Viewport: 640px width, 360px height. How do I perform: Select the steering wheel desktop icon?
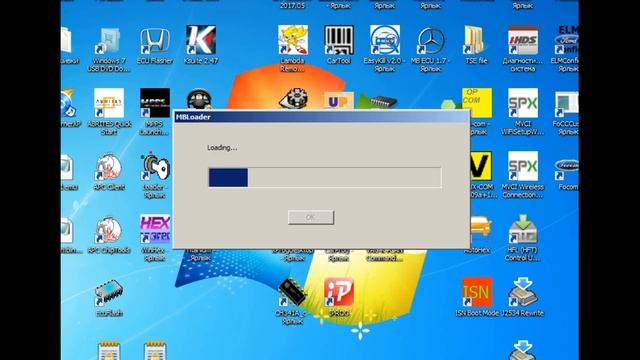[199, 99]
